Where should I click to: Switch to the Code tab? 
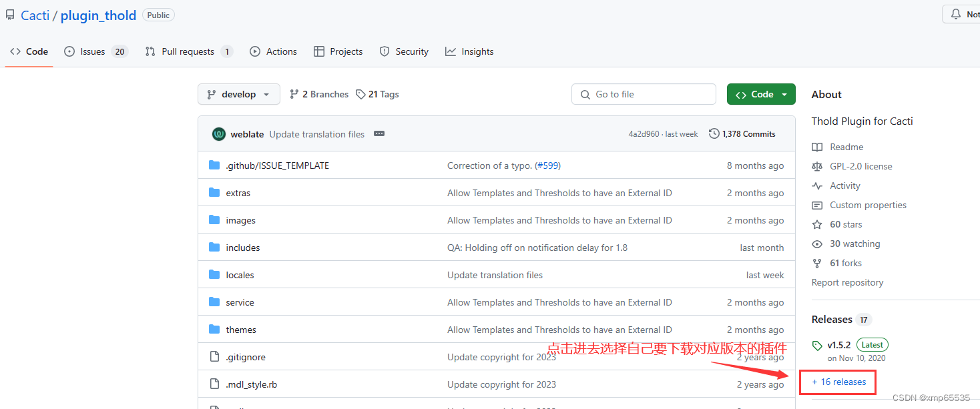[29, 51]
